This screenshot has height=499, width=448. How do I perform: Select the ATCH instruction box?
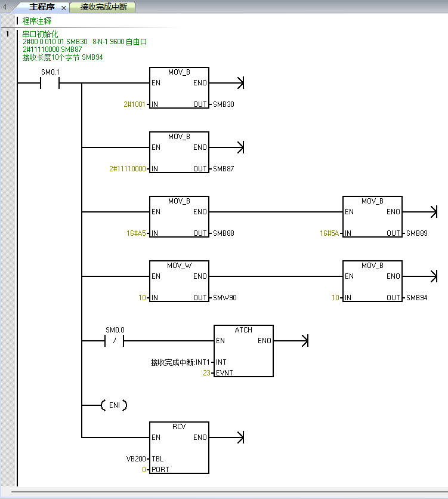pos(243,351)
